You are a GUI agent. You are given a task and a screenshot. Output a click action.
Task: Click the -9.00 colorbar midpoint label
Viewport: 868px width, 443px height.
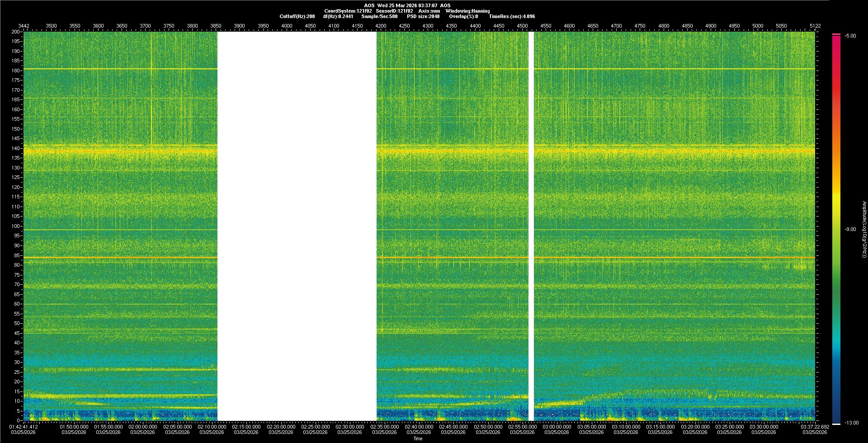[x=850, y=229]
